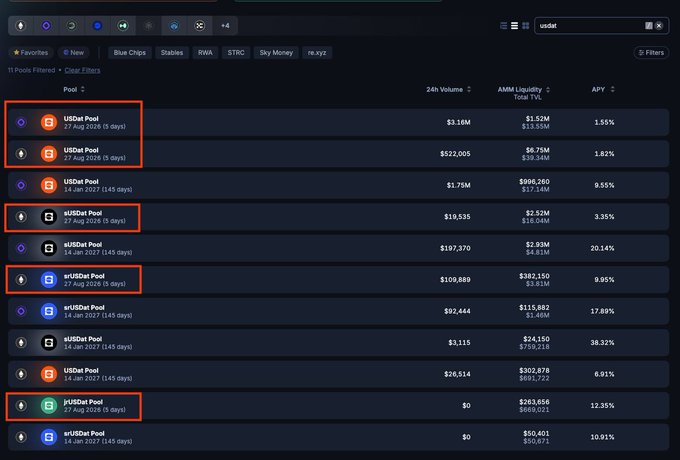Select the Blue Chips category
The image size is (680, 460).
point(130,52)
